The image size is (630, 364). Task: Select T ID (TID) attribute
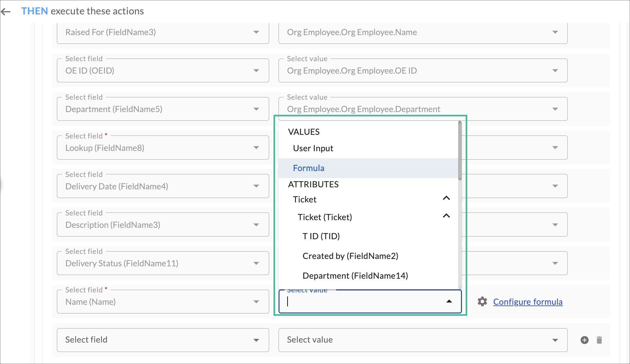321,236
